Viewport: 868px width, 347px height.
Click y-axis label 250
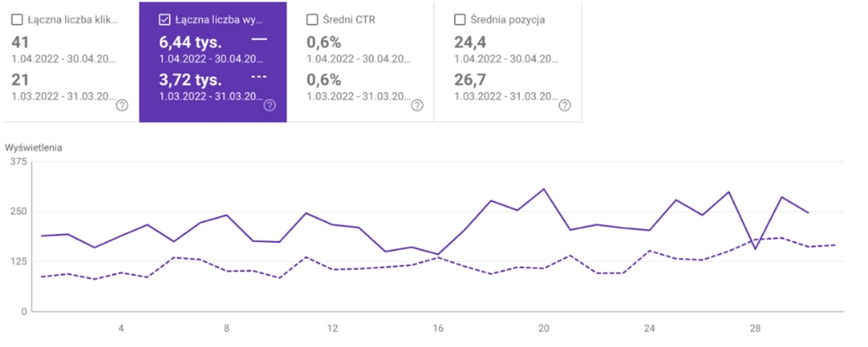pos(17,211)
